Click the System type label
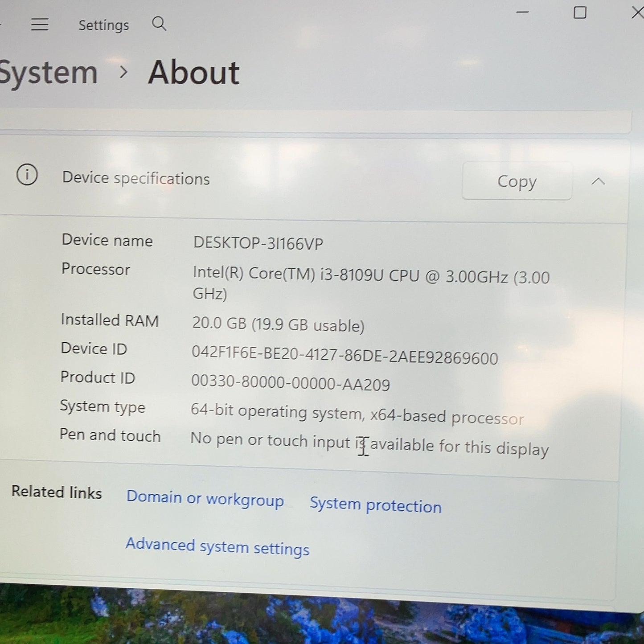This screenshot has width=644, height=644. (x=103, y=407)
